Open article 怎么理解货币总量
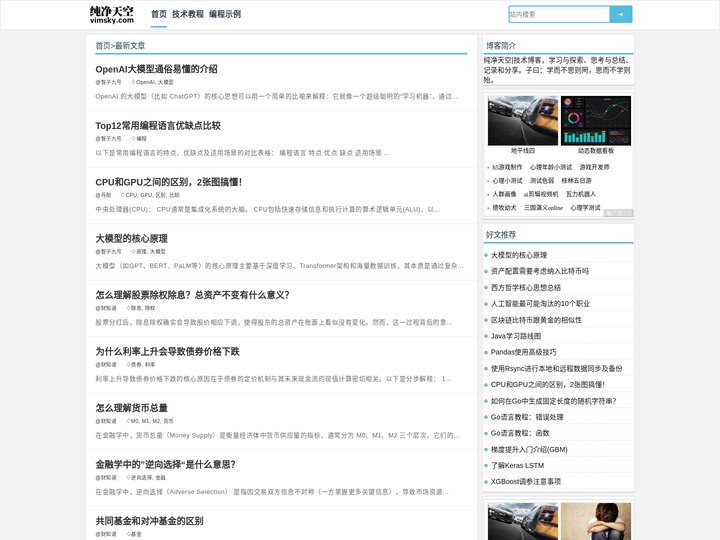The width and height of the screenshot is (720, 540). [x=131, y=408]
